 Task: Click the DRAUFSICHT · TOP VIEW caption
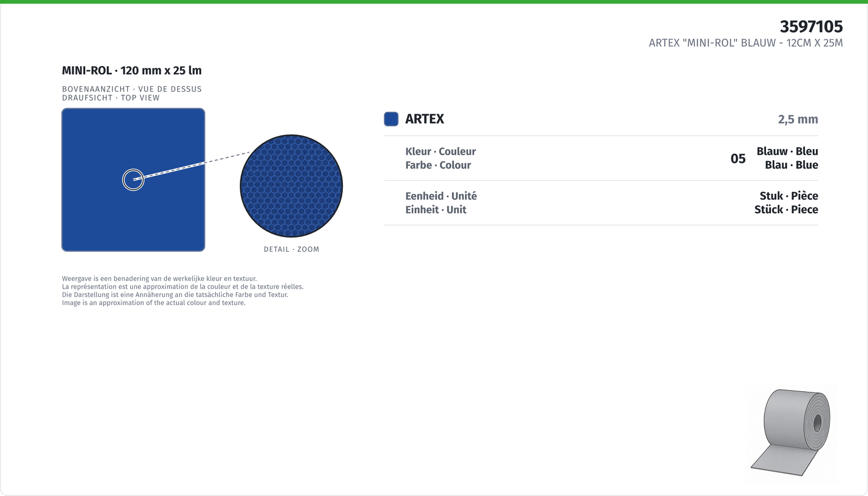pyautogui.click(x=111, y=98)
